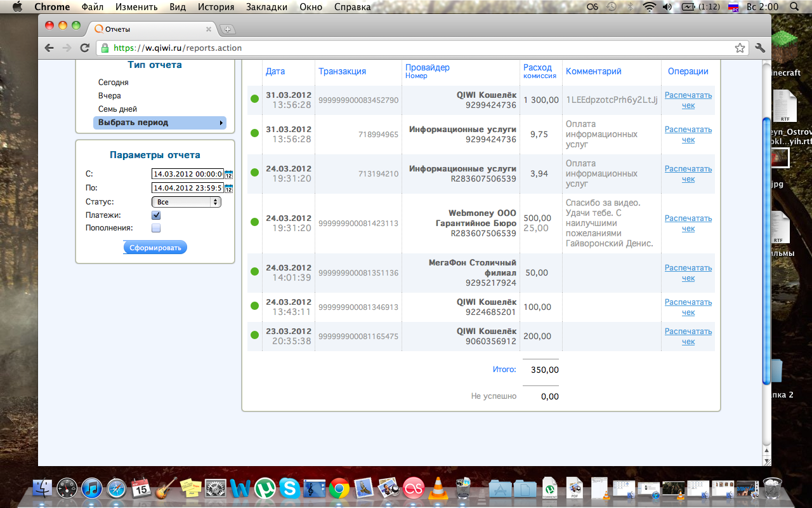Select the Отчеты browser tab
This screenshot has height=508, width=812.
pyautogui.click(x=152, y=29)
